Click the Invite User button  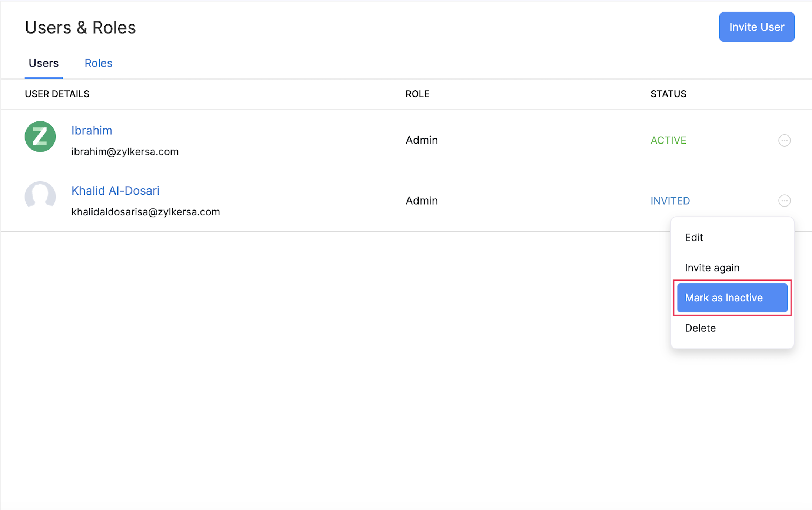click(x=756, y=27)
